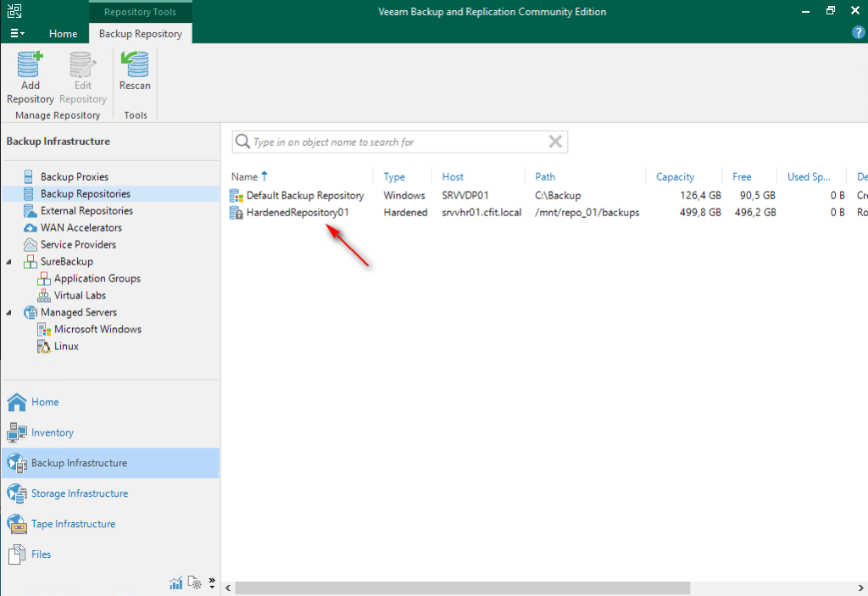Click the Files navigation icon
868x596 pixels.
(17, 554)
